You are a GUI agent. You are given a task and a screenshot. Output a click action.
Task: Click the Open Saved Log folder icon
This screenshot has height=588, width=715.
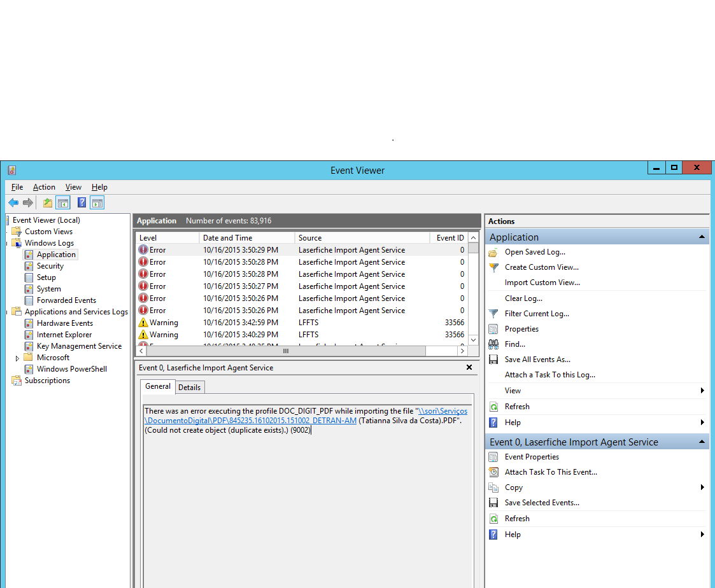(x=493, y=252)
